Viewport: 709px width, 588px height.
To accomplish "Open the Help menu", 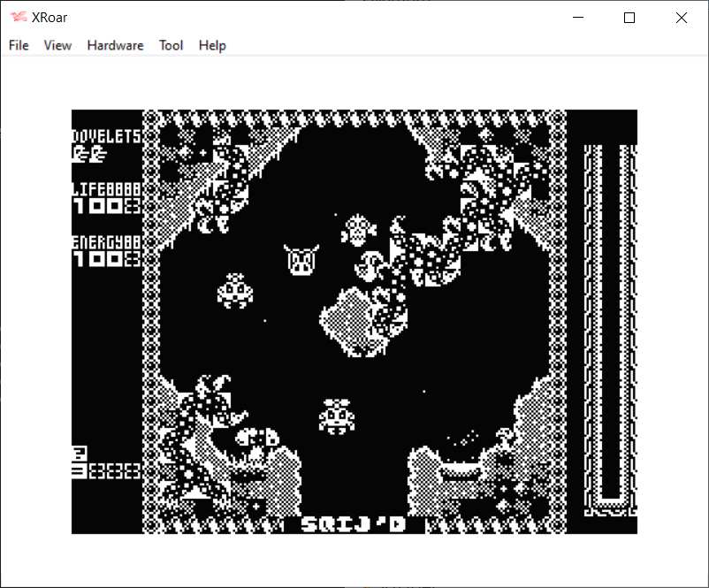I will pyautogui.click(x=212, y=45).
